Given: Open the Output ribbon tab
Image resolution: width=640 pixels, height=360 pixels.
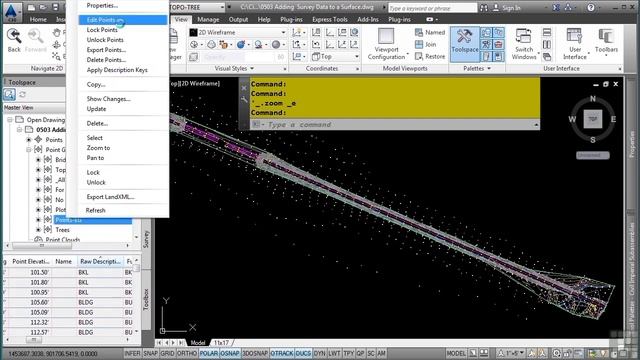Looking at the screenshot, I should tap(238, 19).
